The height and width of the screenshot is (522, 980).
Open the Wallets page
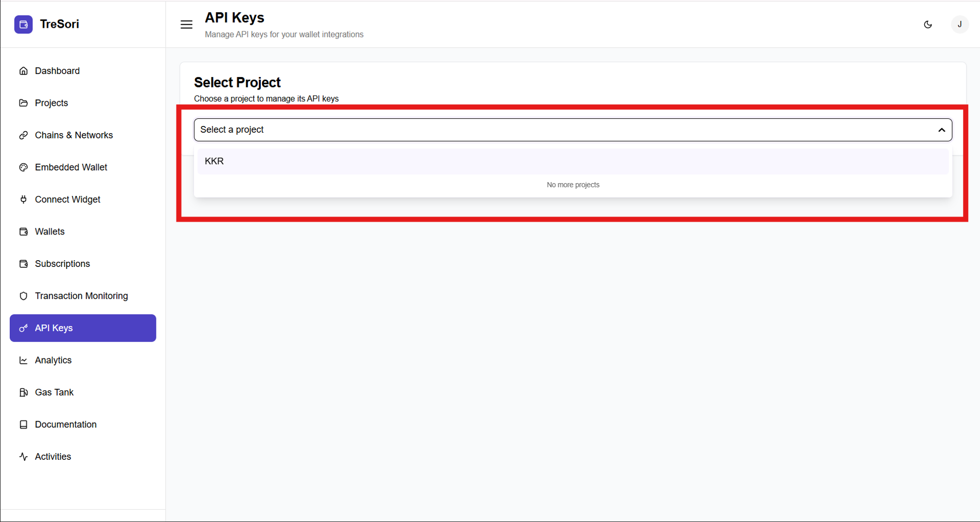(x=49, y=231)
